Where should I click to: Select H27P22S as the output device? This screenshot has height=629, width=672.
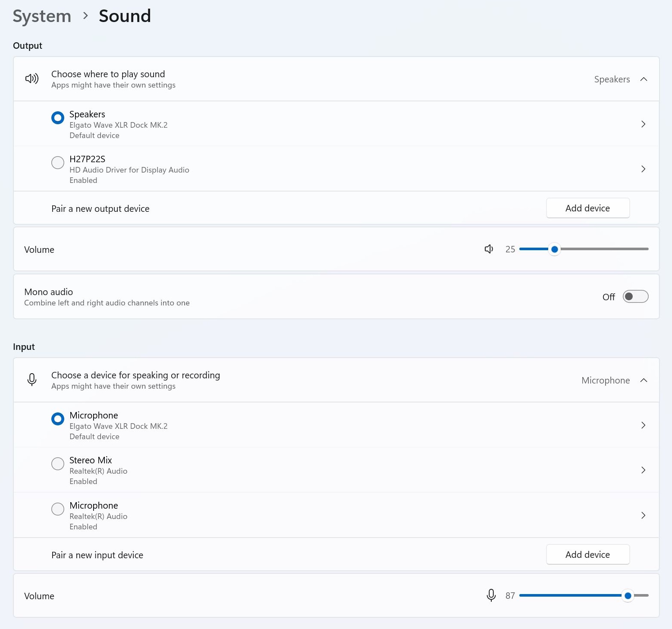58,163
